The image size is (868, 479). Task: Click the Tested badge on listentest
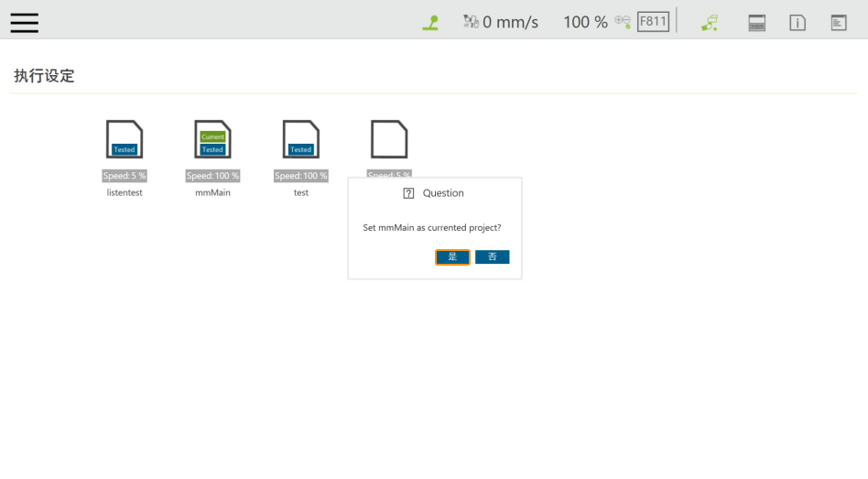click(124, 149)
